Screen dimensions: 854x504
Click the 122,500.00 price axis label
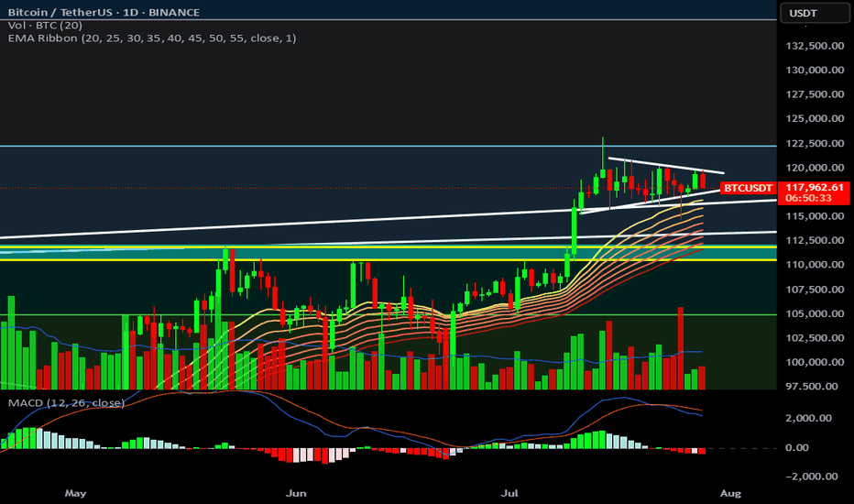click(x=815, y=143)
